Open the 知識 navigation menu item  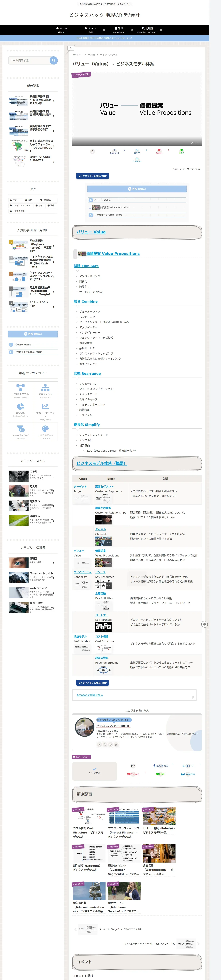(x=119, y=30)
